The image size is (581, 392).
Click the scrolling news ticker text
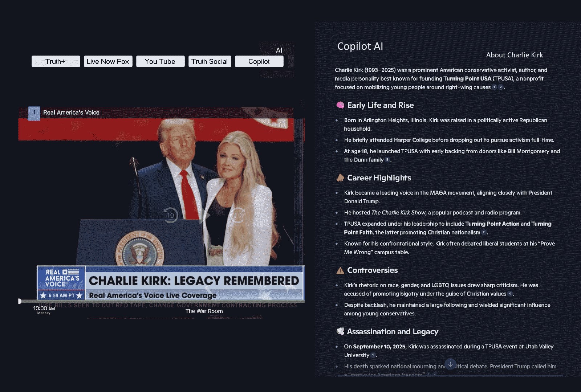click(163, 305)
